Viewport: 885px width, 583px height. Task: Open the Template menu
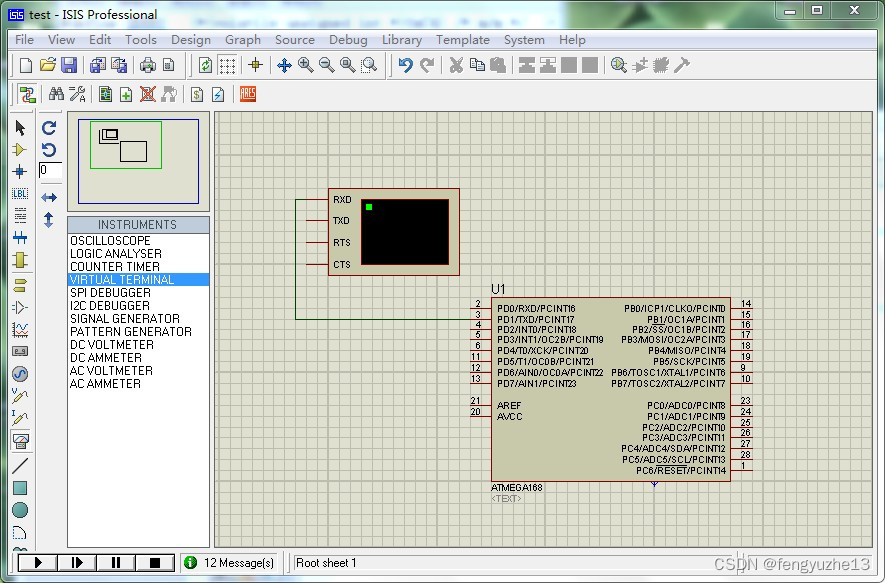click(462, 40)
